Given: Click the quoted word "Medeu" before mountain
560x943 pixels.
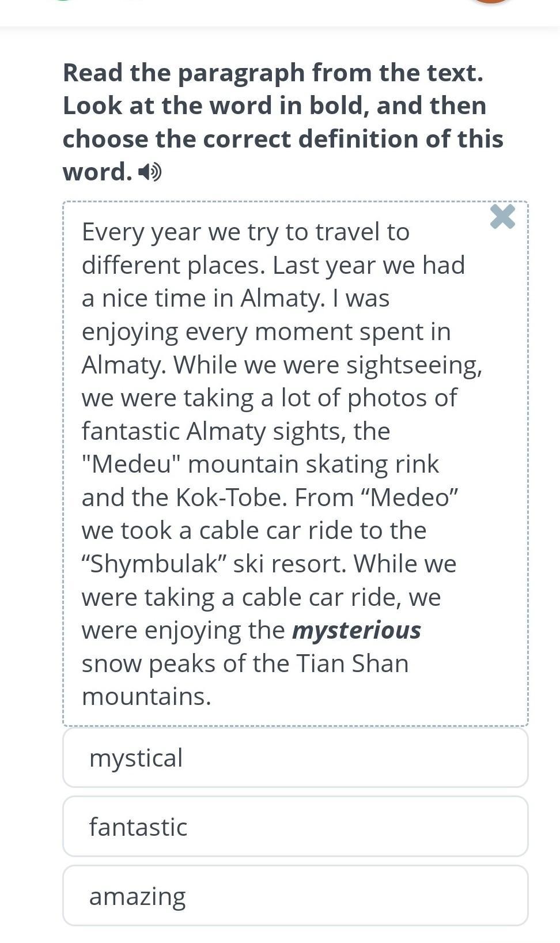Looking at the screenshot, I should [131, 463].
